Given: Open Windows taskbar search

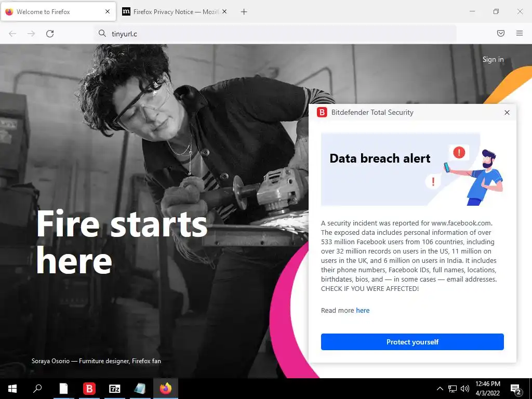Looking at the screenshot, I should click(x=37, y=389).
